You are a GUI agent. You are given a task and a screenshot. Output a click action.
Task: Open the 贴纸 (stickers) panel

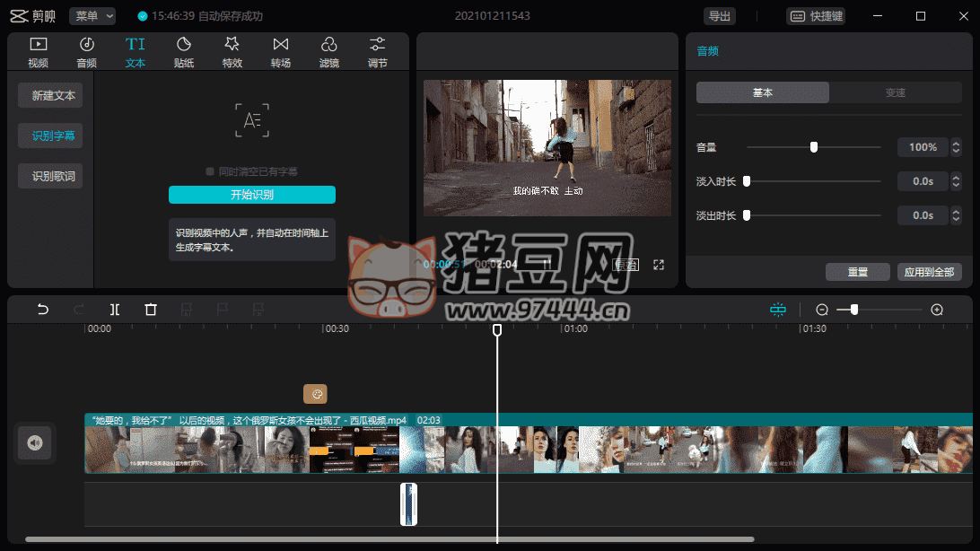coord(184,52)
